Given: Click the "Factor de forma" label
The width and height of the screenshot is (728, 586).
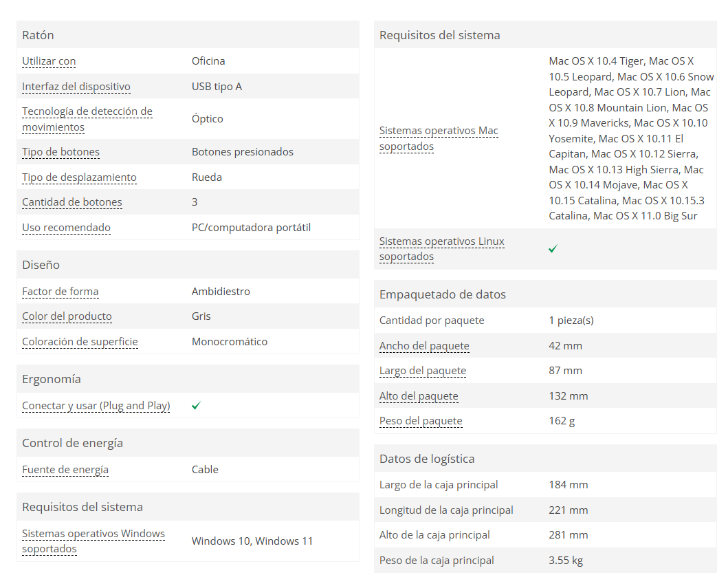Looking at the screenshot, I should pyautogui.click(x=60, y=292).
